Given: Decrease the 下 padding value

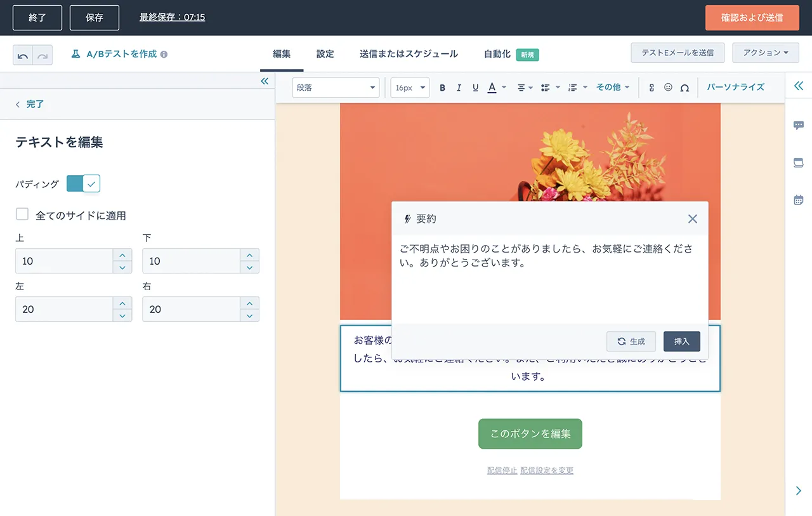Looking at the screenshot, I should 249,267.
